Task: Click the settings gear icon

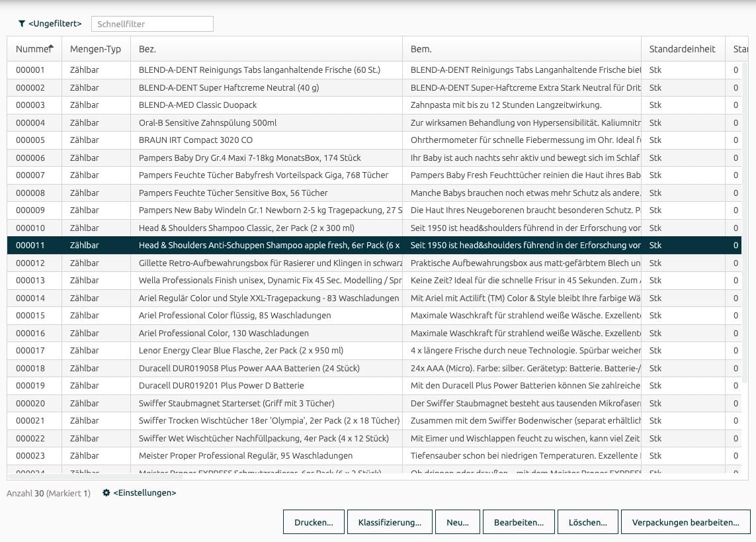Action: [106, 493]
